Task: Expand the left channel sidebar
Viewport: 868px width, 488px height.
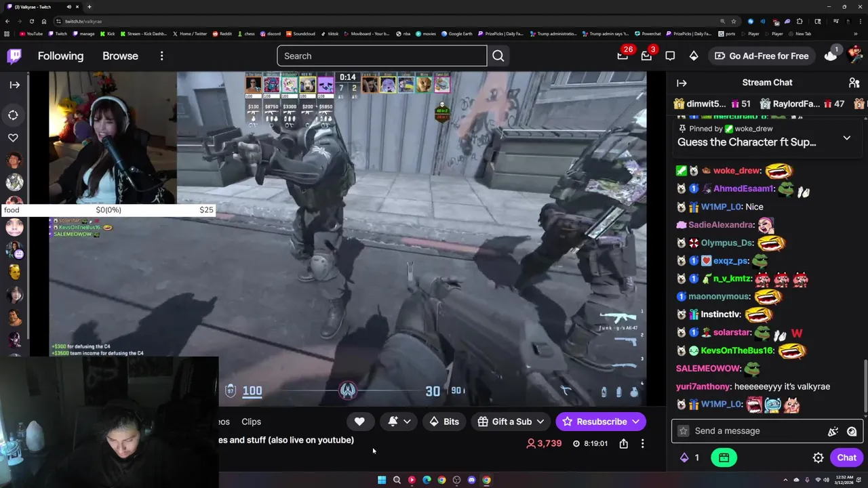Action: point(14,85)
